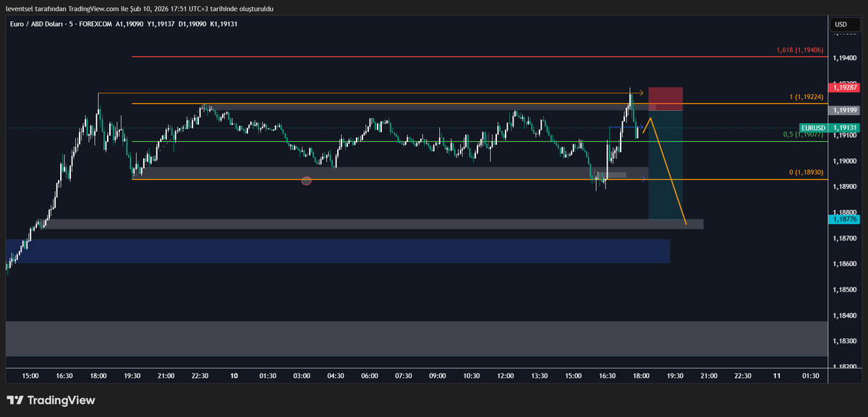Click the green EURUSD symbol label
The width and height of the screenshot is (868, 417).
point(814,127)
